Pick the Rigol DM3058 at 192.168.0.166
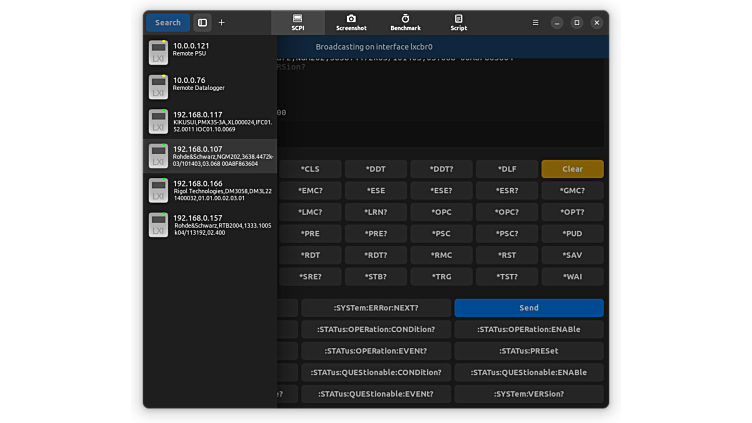752x423 pixels. (x=210, y=190)
